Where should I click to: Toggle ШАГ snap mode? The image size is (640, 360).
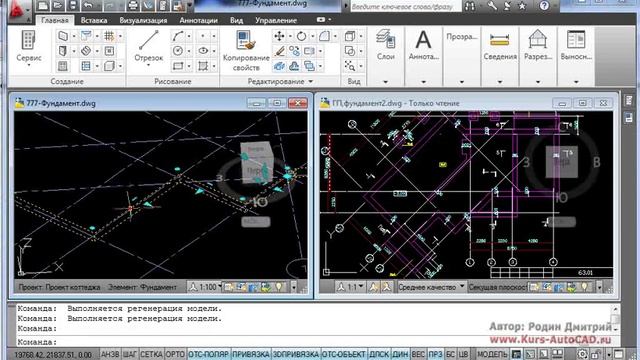click(129, 354)
